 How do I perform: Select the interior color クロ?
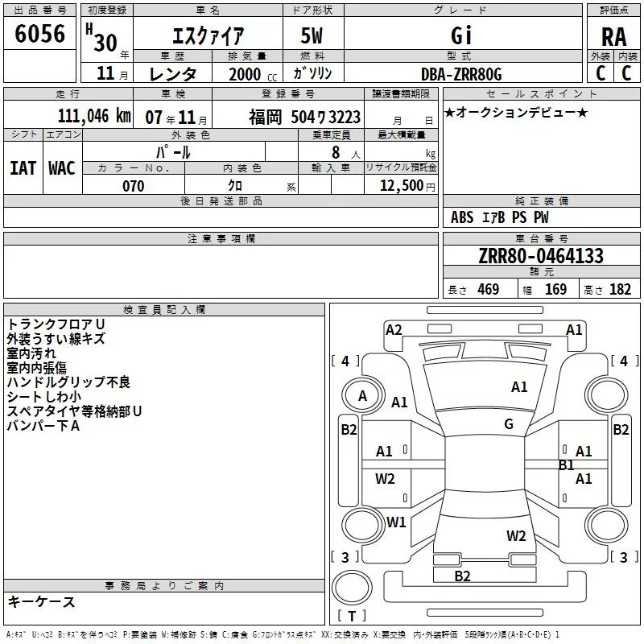(235, 186)
